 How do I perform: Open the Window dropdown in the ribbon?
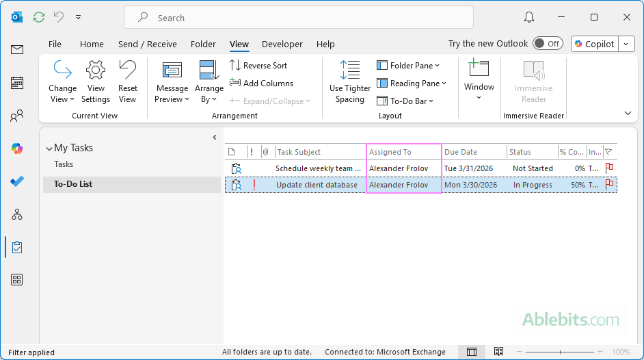click(x=479, y=79)
